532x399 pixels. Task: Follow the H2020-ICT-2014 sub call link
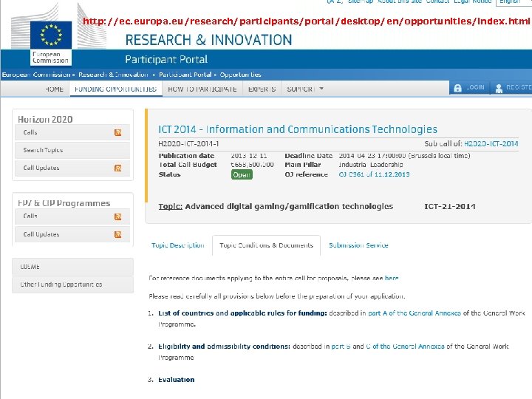[x=491, y=143]
